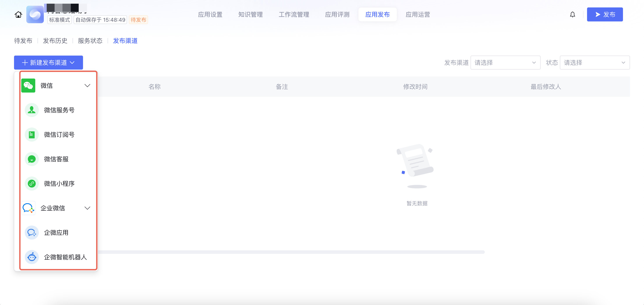The height and width of the screenshot is (305, 644).
Task: Click the 暂无数据 empty state text
Action: click(417, 203)
